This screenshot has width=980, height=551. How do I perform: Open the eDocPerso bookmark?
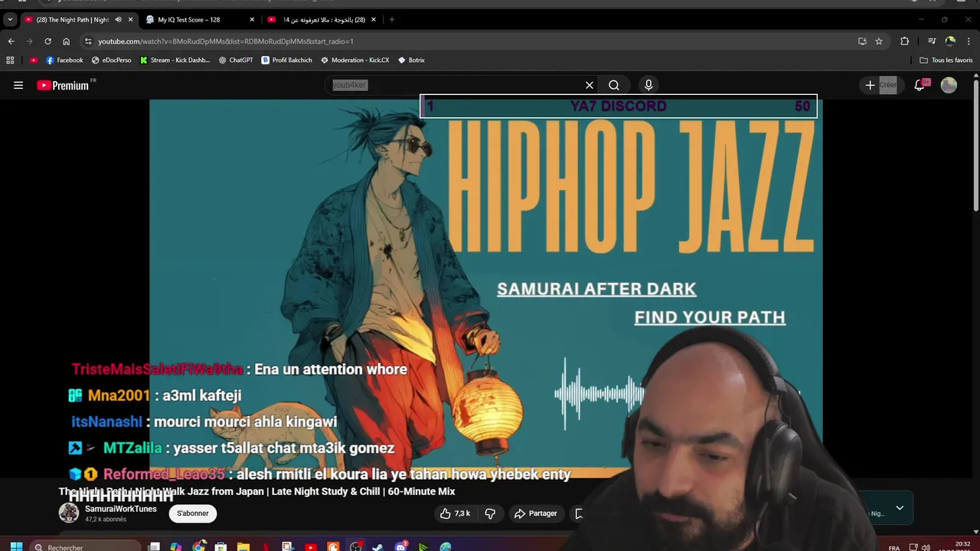[x=111, y=60]
